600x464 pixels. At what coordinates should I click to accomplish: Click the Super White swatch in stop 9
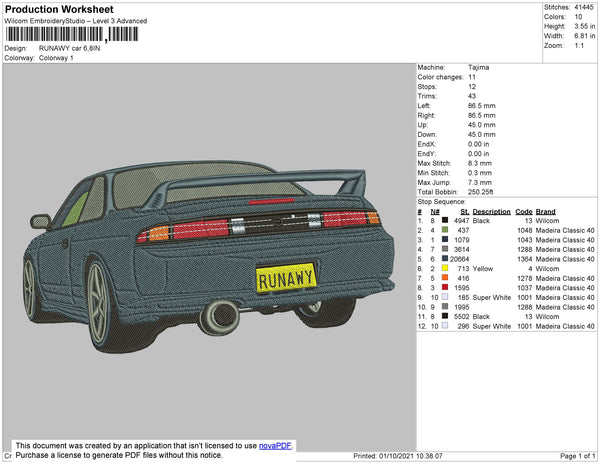click(444, 297)
